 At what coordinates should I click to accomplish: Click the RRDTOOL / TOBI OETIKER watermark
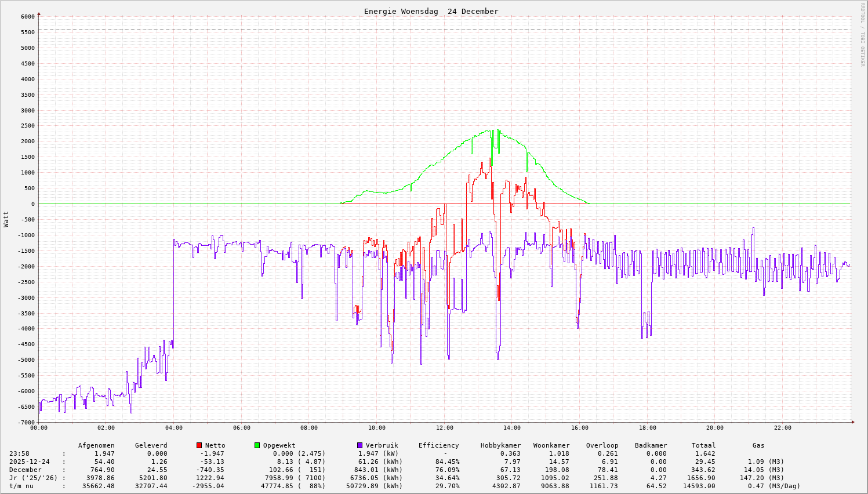[x=862, y=34]
